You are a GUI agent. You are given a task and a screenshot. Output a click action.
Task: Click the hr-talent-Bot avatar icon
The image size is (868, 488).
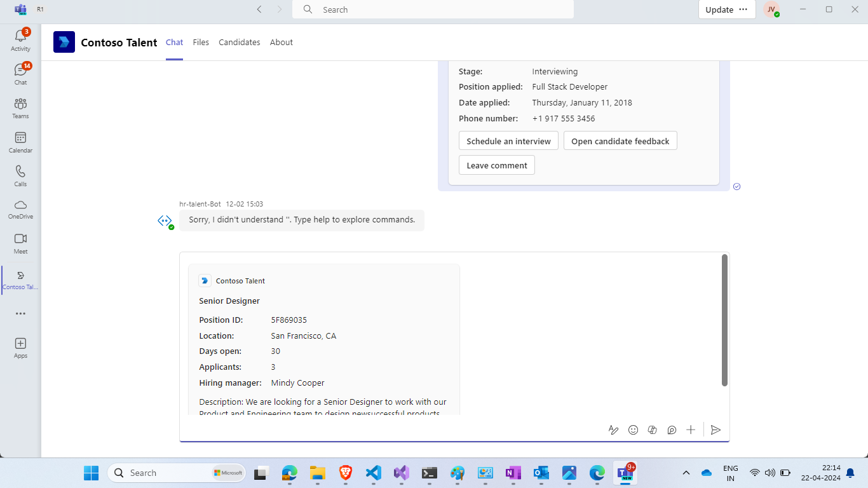pos(165,220)
